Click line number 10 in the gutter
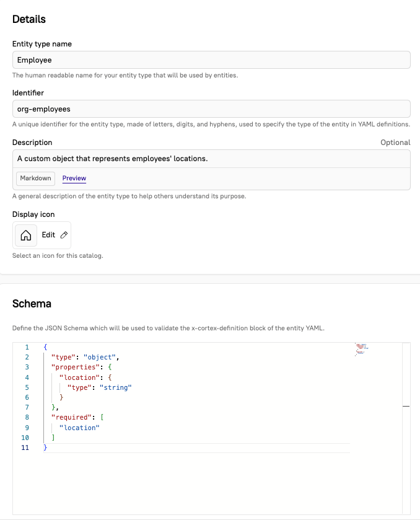Image resolution: width=420 pixels, height=520 pixels. click(25, 438)
